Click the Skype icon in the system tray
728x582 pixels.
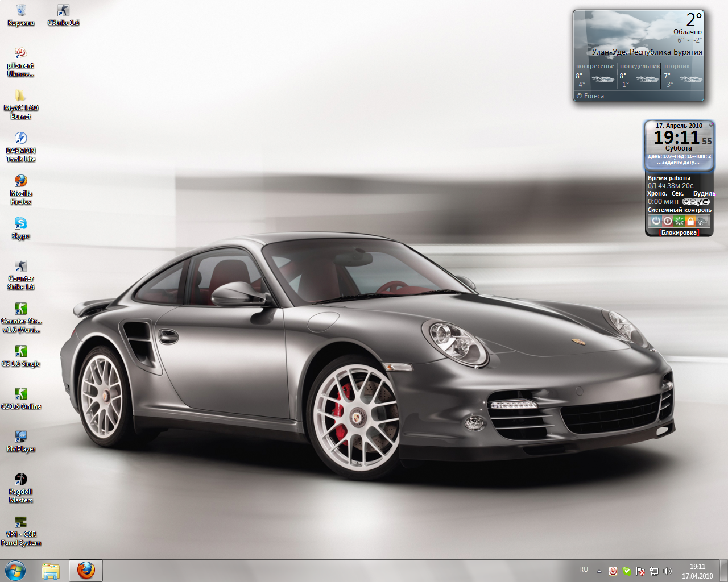point(626,571)
